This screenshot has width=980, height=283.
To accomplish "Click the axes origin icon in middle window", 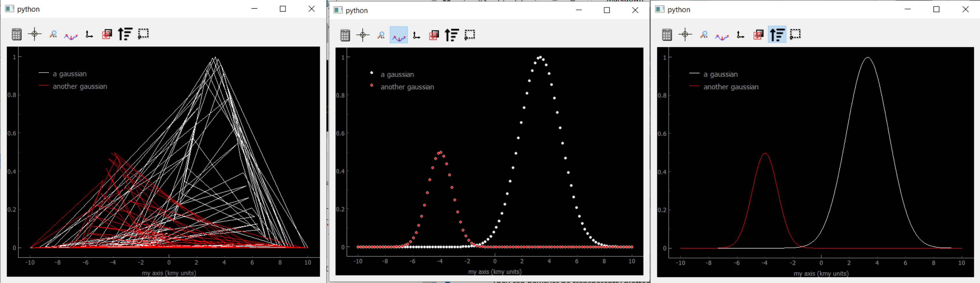I will pyautogui.click(x=417, y=36).
